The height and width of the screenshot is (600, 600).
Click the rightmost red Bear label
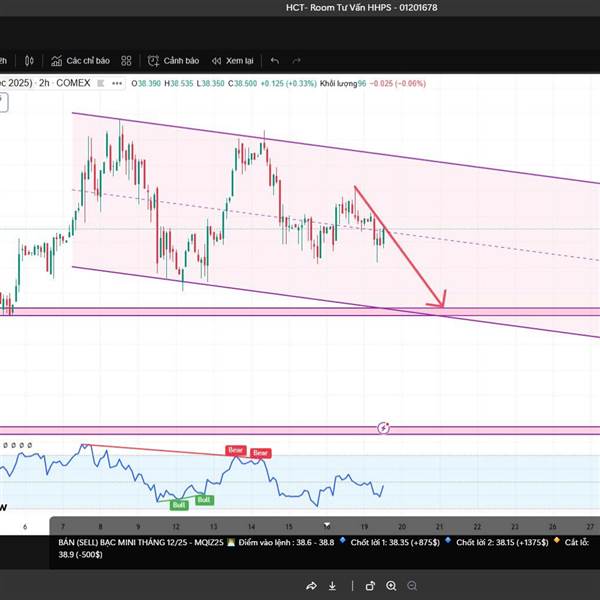tap(261, 453)
